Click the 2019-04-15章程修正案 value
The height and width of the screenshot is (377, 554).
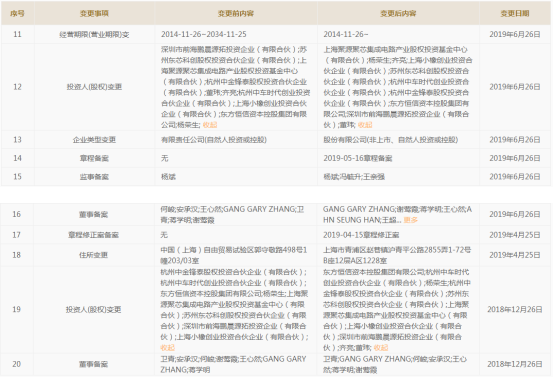[361, 235]
